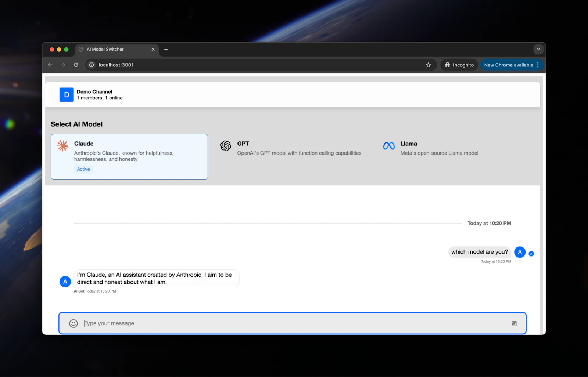588x377 pixels.
Task: Open a new tab with plus button
Action: (166, 49)
